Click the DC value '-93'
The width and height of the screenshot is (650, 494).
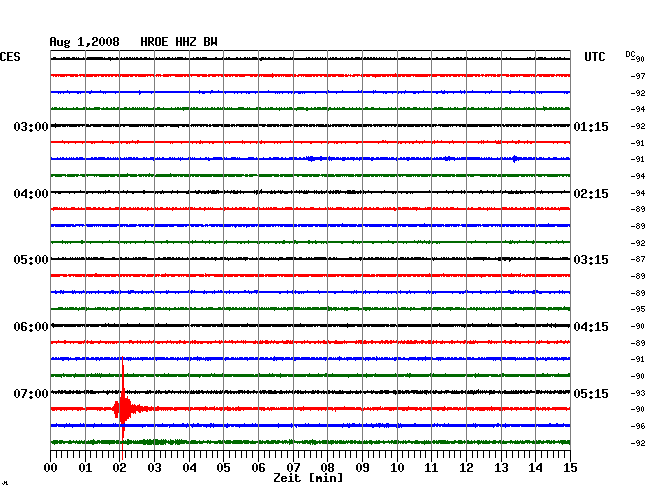point(638,393)
